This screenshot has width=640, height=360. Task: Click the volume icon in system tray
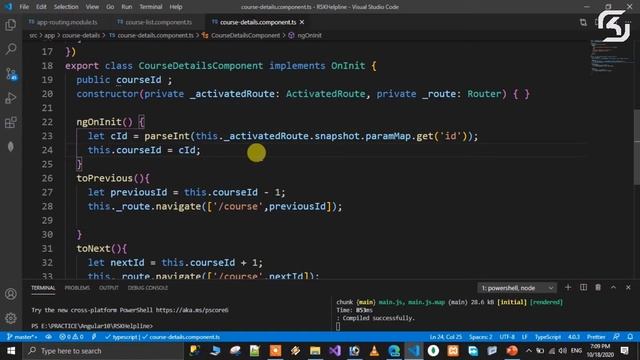563,351
